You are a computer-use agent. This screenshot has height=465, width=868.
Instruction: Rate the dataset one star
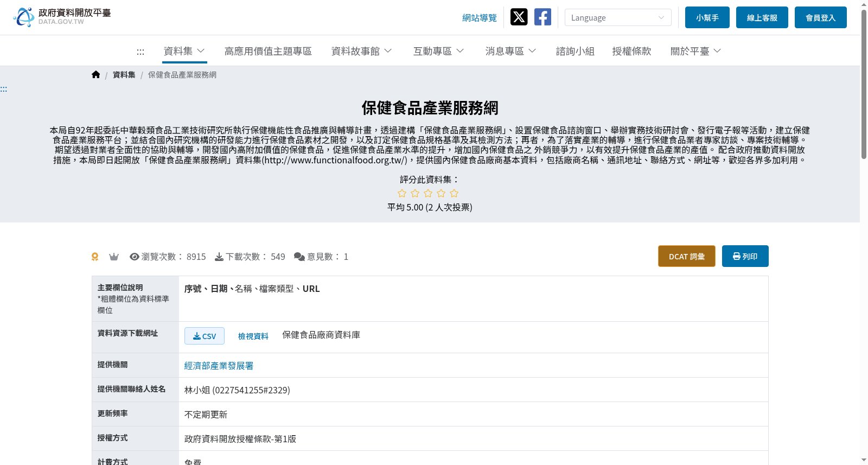tap(402, 194)
